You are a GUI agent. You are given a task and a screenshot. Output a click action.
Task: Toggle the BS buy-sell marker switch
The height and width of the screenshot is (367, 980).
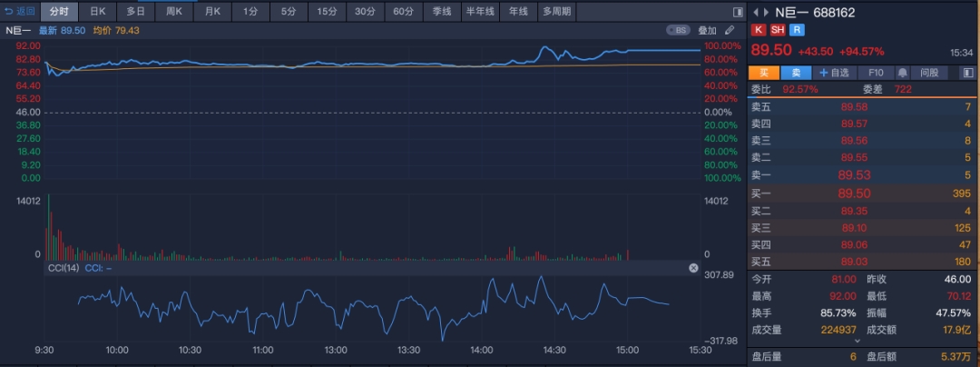pos(679,30)
